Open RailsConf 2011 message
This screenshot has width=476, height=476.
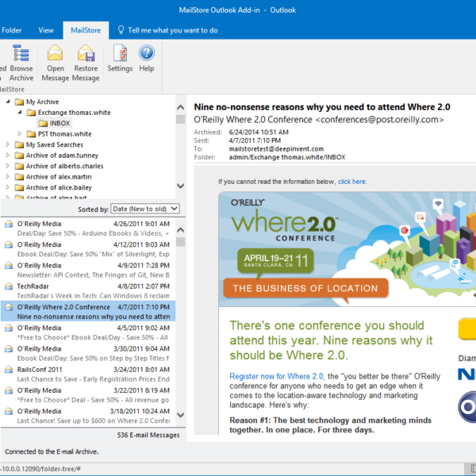[88, 374]
